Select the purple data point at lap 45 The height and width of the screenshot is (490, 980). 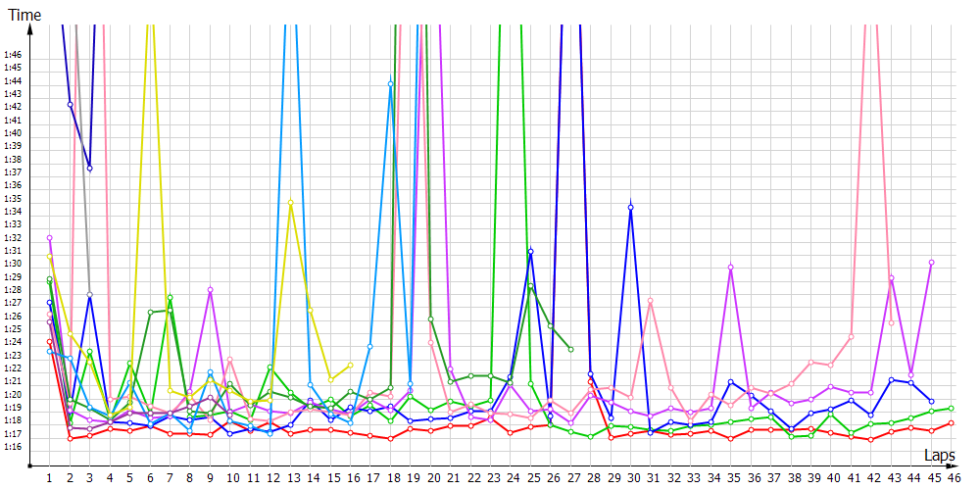pos(931,263)
